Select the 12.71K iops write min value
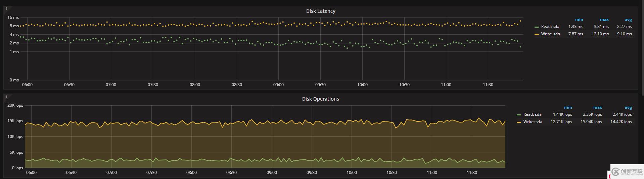 click(561, 122)
